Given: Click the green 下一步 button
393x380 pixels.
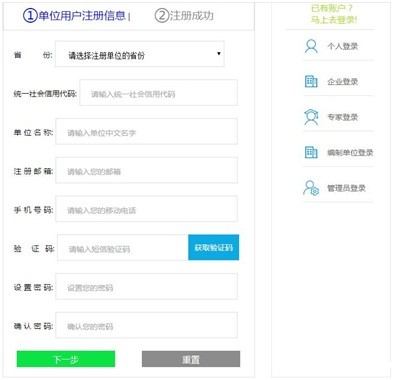Looking at the screenshot, I should (x=66, y=359).
